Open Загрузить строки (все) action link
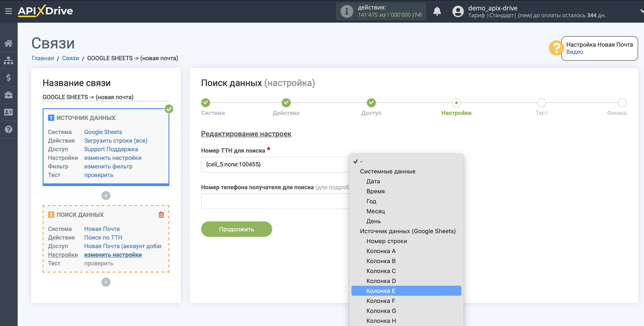Screen dimensions: 644x326 click(116, 141)
